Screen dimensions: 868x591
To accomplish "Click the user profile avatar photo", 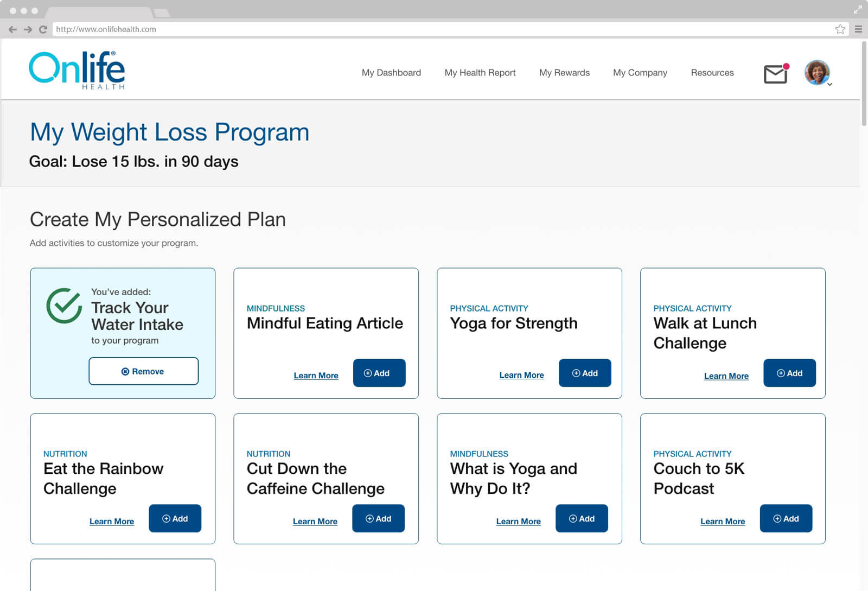I will click(816, 72).
